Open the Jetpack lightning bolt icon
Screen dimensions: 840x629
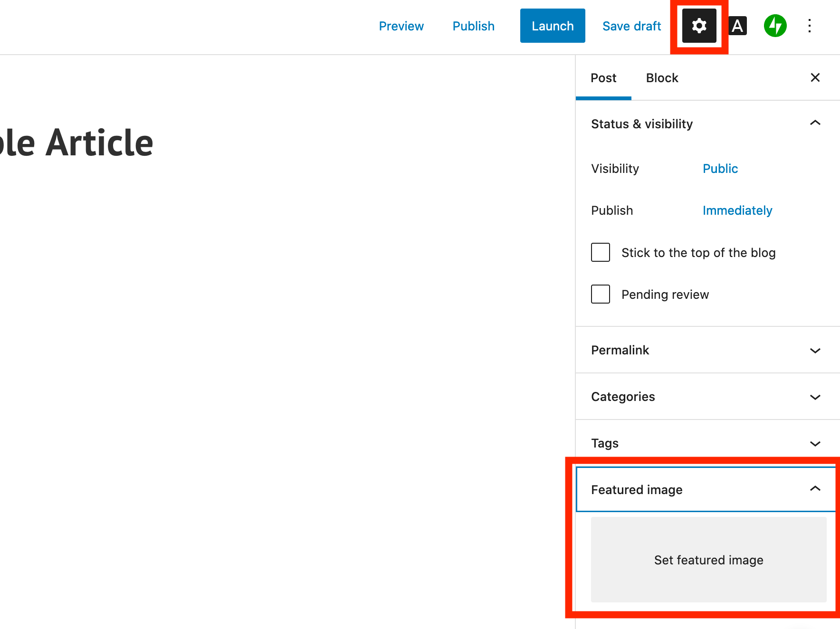775,26
